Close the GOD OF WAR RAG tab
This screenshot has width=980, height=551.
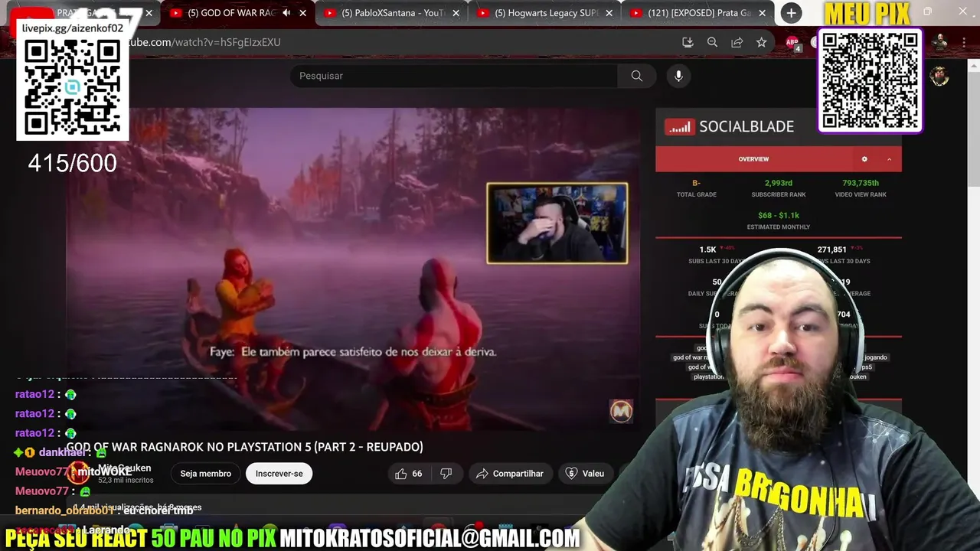pyautogui.click(x=303, y=13)
